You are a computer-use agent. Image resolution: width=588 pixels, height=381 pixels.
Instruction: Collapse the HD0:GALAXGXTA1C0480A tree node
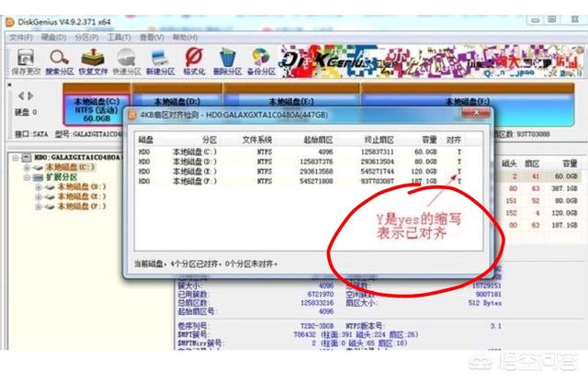click(x=16, y=158)
